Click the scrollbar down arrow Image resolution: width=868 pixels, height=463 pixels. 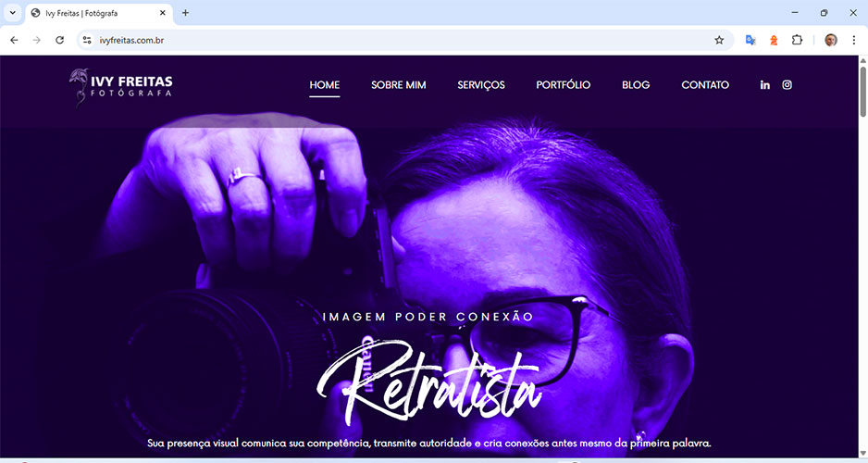coord(862,453)
